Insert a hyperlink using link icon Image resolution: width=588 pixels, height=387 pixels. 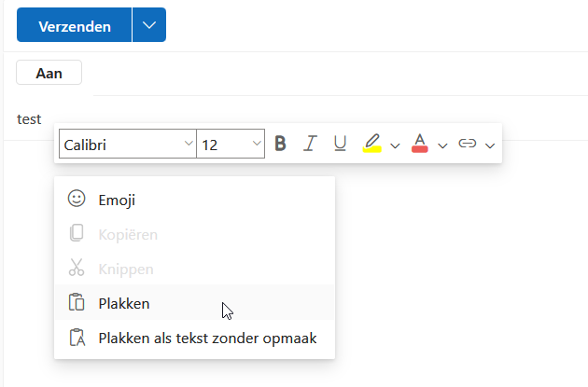coord(468,144)
